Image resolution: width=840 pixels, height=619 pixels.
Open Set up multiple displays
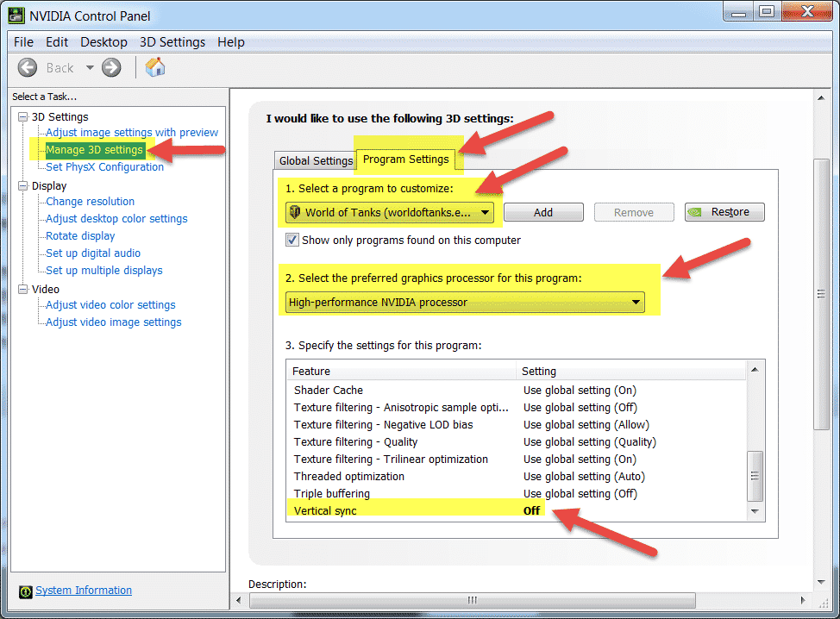[x=104, y=271]
